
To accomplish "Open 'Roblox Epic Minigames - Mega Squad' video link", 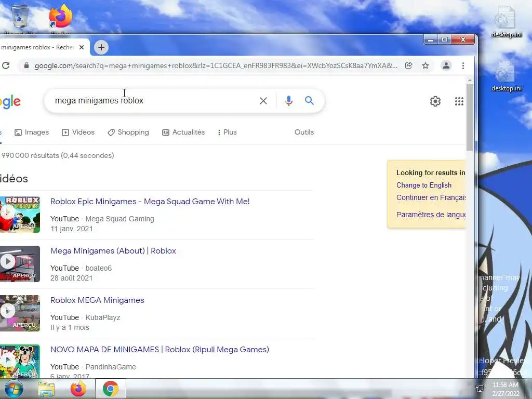I will (150, 202).
